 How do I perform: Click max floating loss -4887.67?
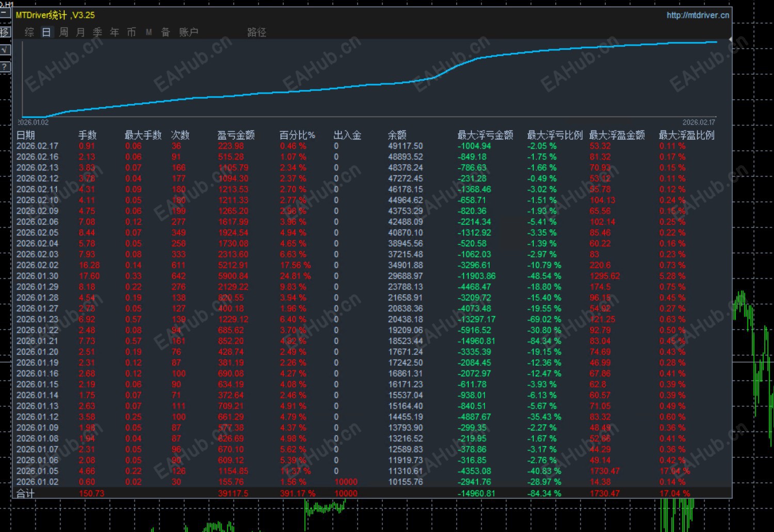[x=474, y=417]
